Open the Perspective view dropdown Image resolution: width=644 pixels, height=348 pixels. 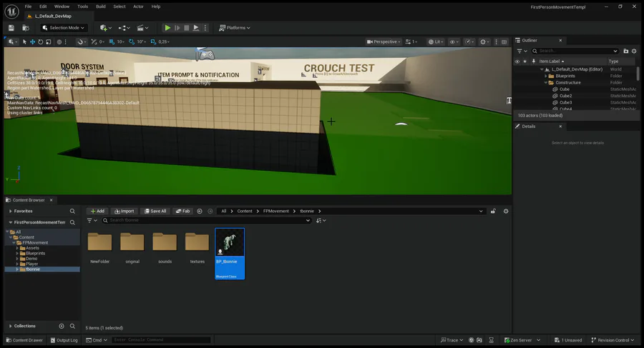(384, 42)
